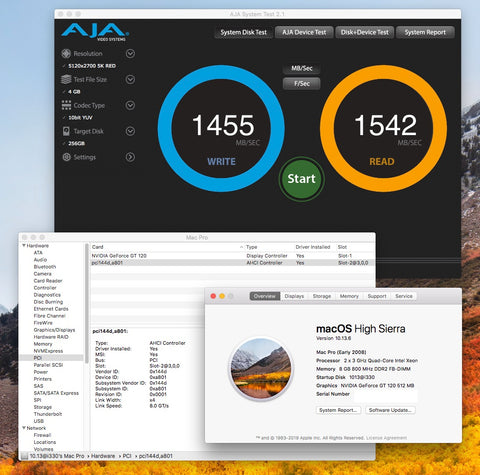
Task: Select NVMExpress in the sidebar
Action: click(48, 351)
